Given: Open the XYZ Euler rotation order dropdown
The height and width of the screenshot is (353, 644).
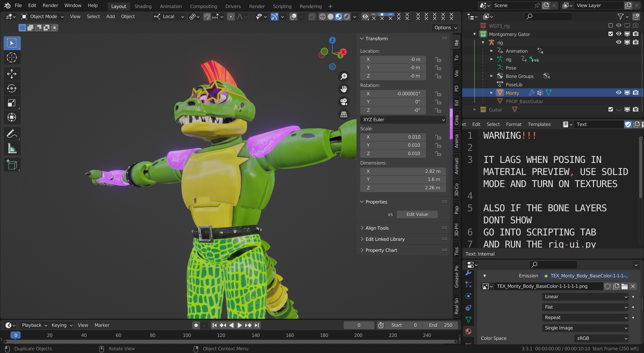Looking at the screenshot, I should [x=403, y=120].
